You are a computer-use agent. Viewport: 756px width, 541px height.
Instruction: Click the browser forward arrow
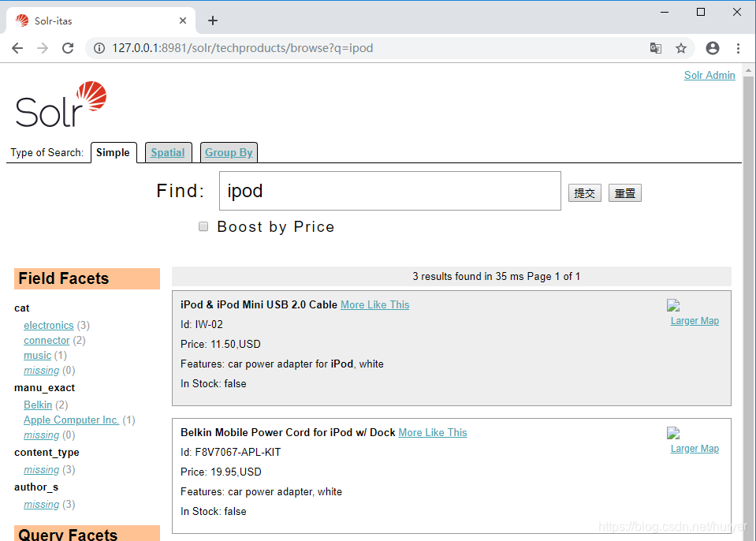[x=43, y=48]
